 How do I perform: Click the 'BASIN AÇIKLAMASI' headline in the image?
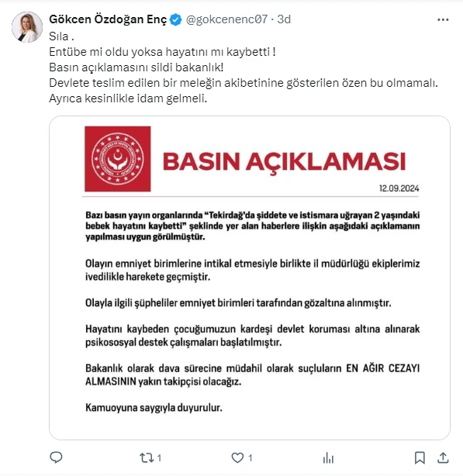[284, 161]
